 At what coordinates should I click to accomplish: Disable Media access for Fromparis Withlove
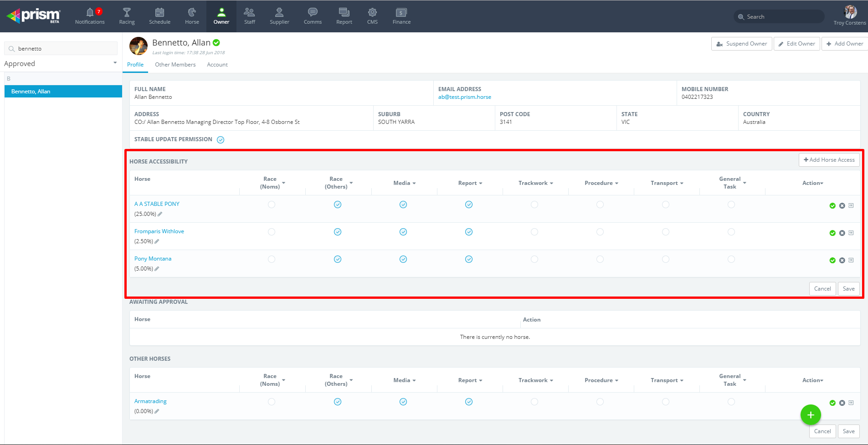click(403, 232)
